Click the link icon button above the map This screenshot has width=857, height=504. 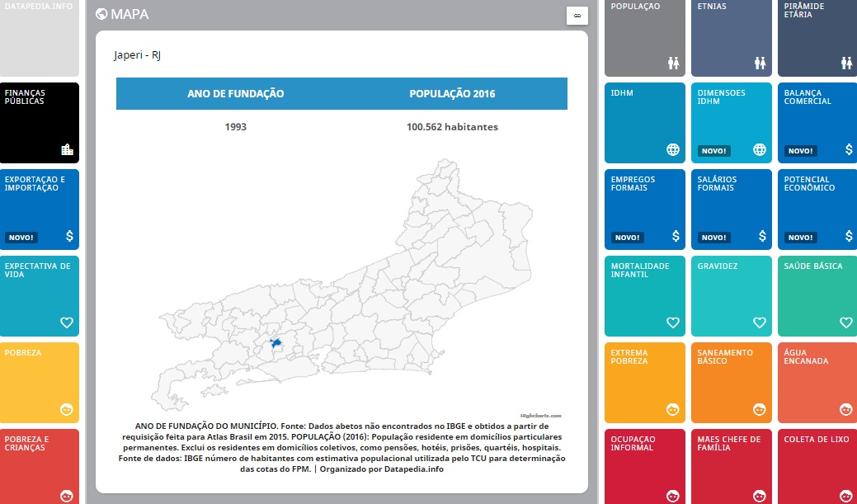pyautogui.click(x=577, y=16)
